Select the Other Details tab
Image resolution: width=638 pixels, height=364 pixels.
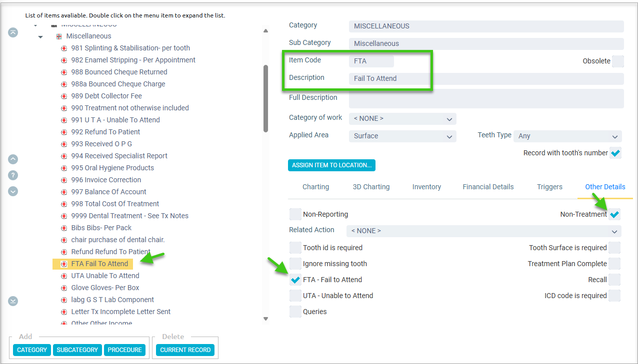(605, 187)
